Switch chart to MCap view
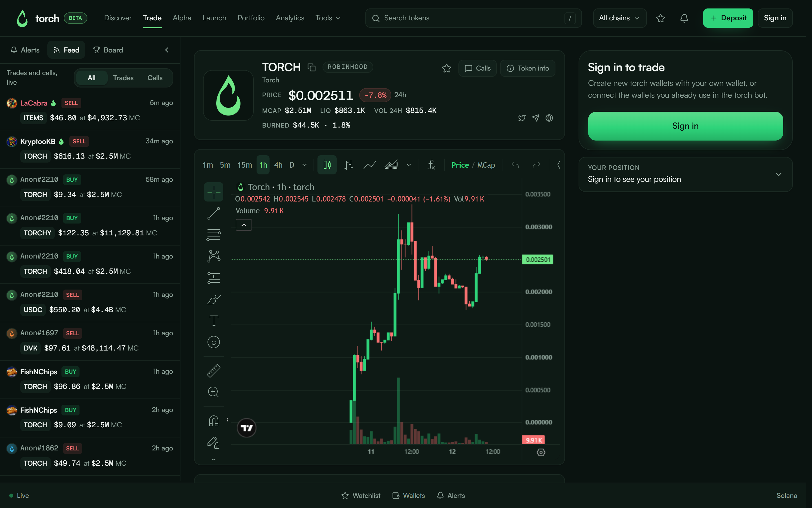Viewport: 812px width, 508px height. pos(486,165)
